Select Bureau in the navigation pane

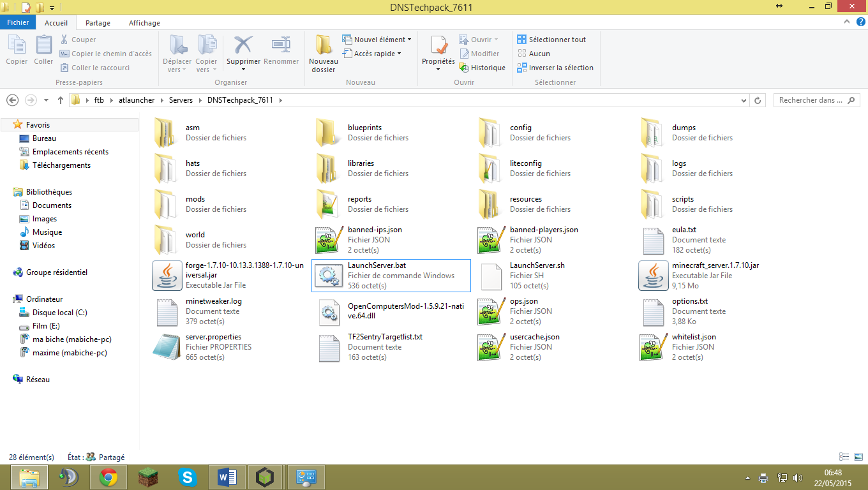pyautogui.click(x=44, y=138)
